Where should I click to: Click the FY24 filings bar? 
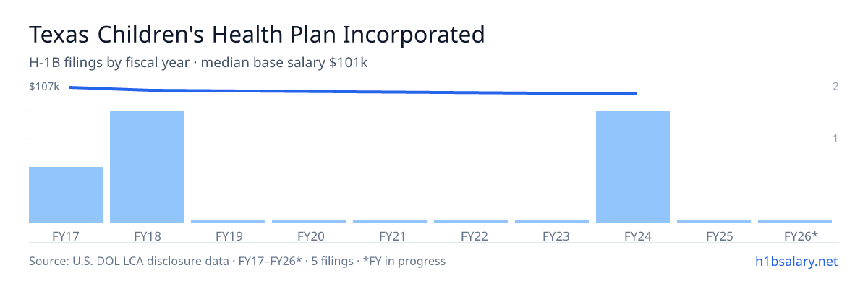(633, 167)
